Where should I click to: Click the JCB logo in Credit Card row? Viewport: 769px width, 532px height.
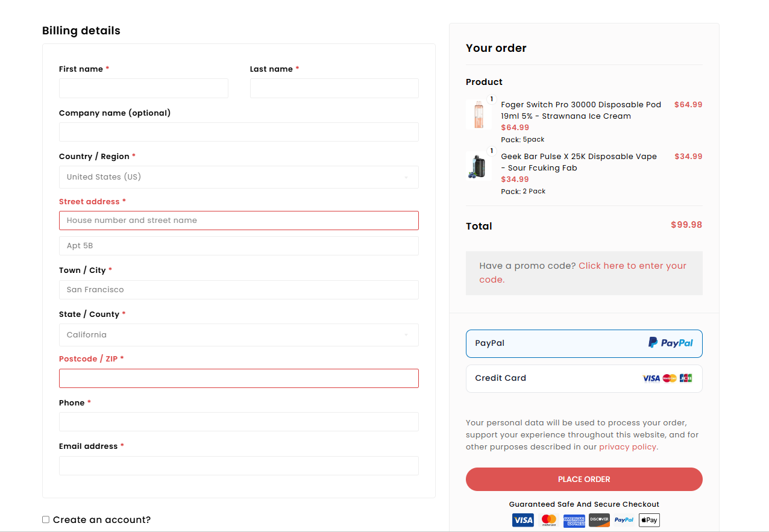[686, 378]
